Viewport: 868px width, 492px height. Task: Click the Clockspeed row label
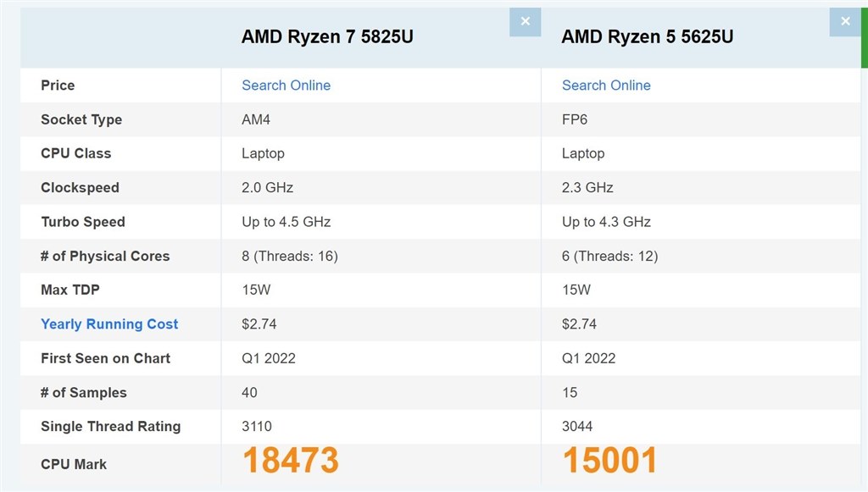79,187
